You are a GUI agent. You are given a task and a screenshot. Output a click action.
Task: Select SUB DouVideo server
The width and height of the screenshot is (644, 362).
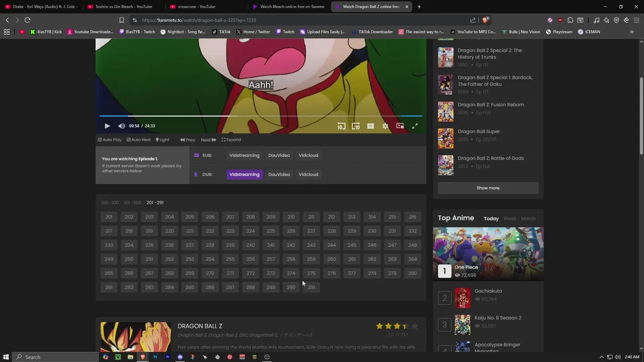(x=279, y=155)
